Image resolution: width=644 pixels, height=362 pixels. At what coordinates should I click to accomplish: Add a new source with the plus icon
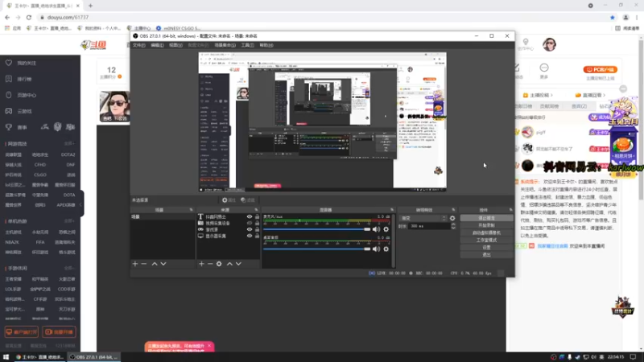coord(201,264)
